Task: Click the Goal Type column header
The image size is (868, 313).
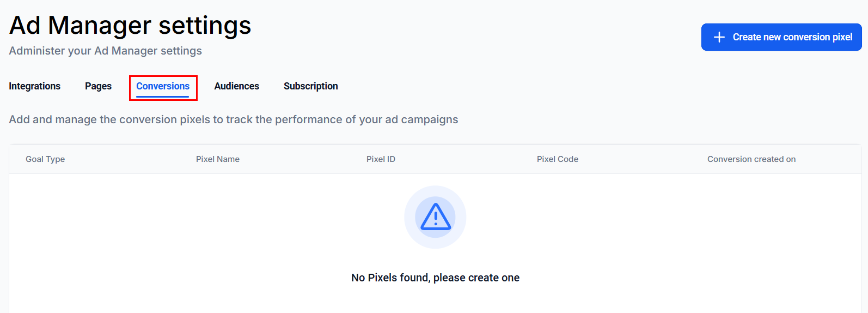Action: click(x=45, y=159)
